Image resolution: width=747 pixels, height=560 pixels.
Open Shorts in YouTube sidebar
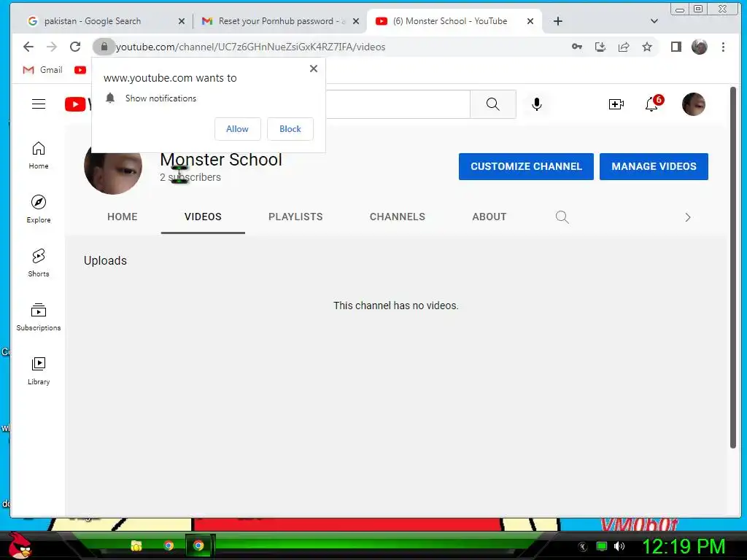tap(39, 262)
